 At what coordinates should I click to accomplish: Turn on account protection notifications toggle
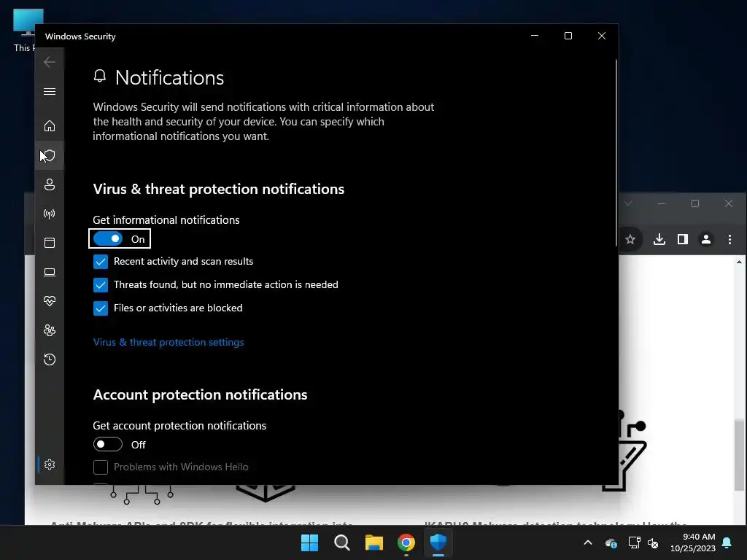point(108,444)
